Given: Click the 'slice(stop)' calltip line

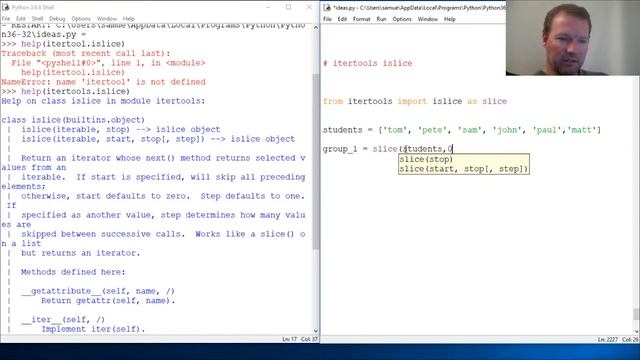Looking at the screenshot, I should click(x=426, y=159).
